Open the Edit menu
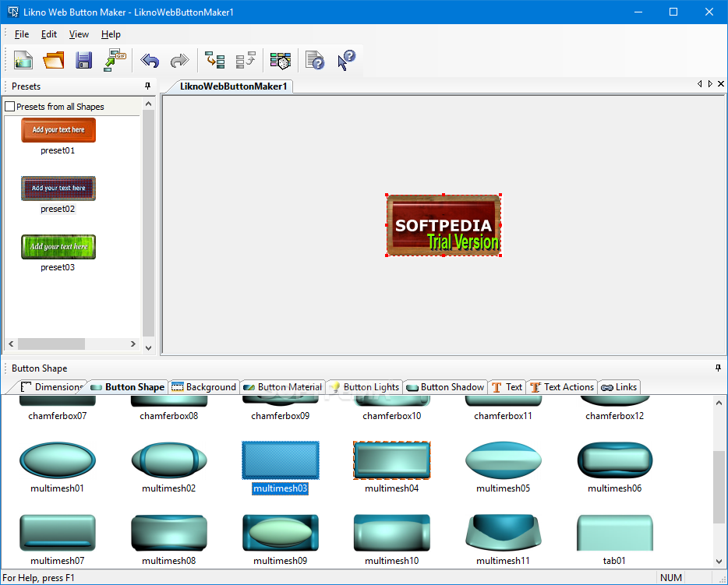This screenshot has width=728, height=585. coord(48,33)
